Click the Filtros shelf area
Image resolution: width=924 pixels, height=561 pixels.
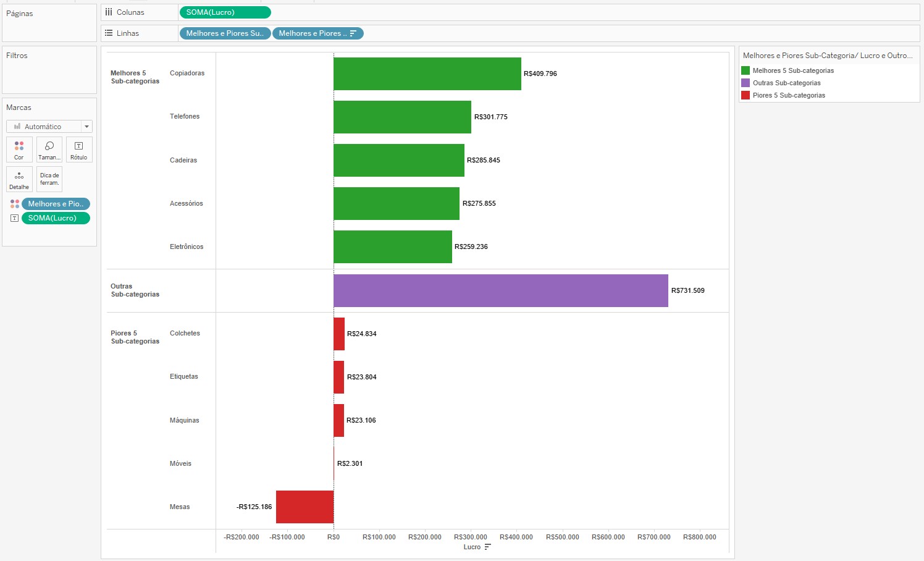[x=49, y=70]
